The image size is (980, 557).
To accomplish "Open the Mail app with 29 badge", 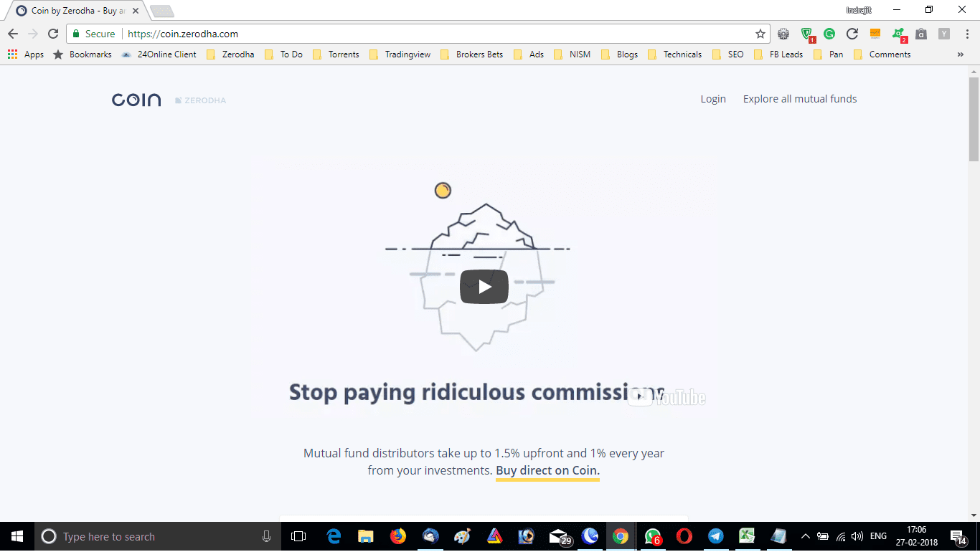I will point(560,536).
